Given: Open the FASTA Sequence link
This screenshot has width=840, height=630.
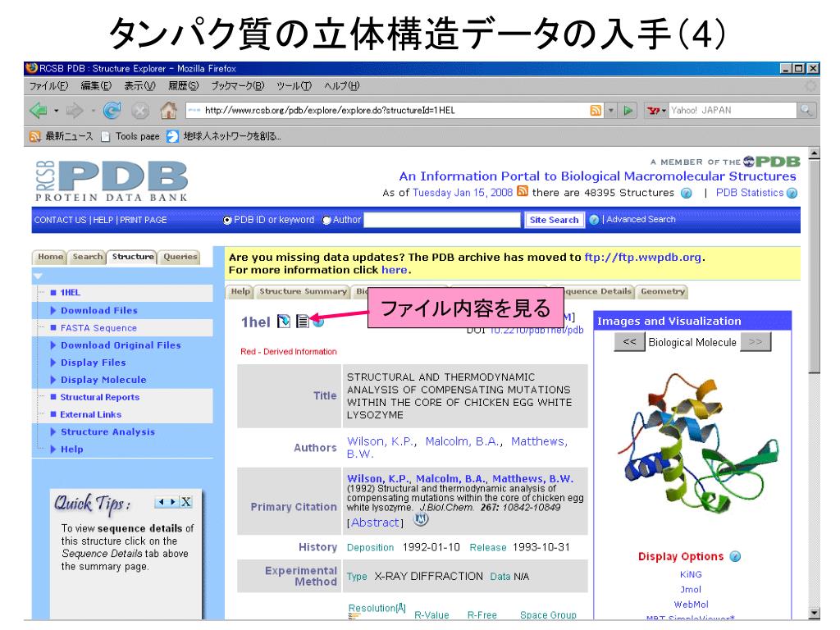Looking at the screenshot, I should click(98, 328).
